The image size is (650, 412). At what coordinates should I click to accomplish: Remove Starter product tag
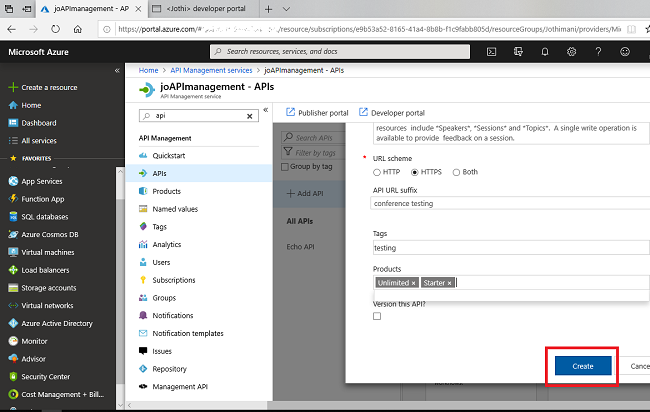pos(449,283)
